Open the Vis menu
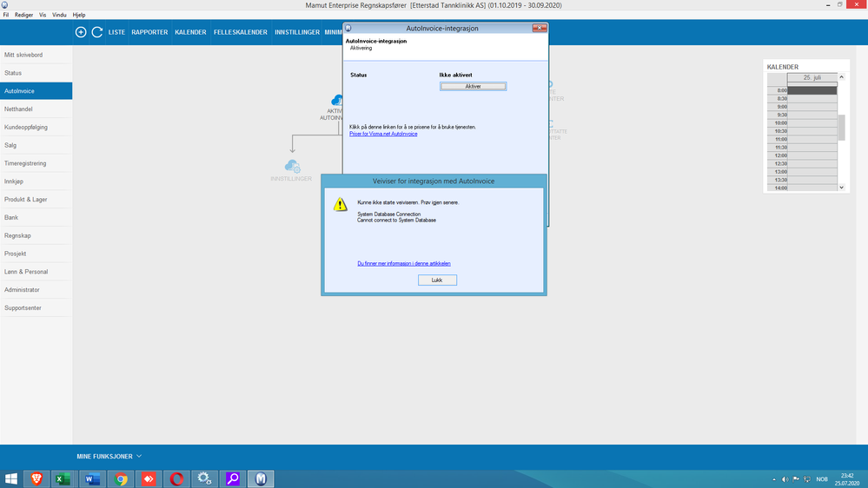 click(43, 15)
